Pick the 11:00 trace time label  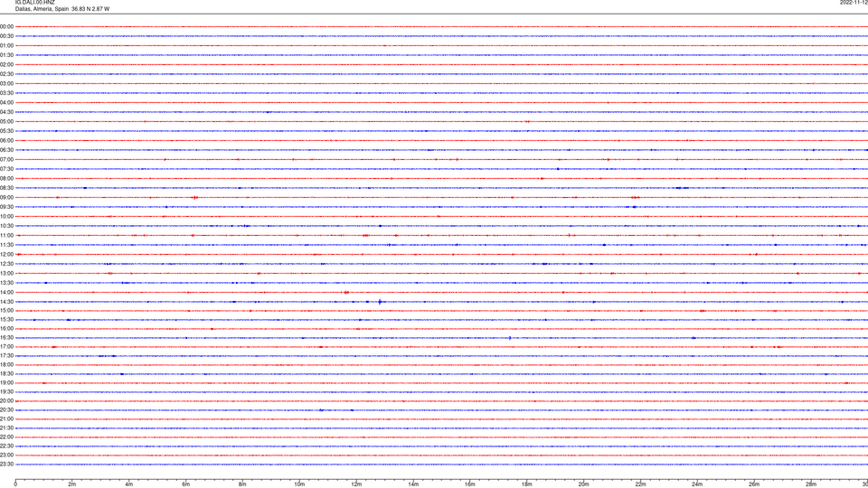(x=6, y=236)
